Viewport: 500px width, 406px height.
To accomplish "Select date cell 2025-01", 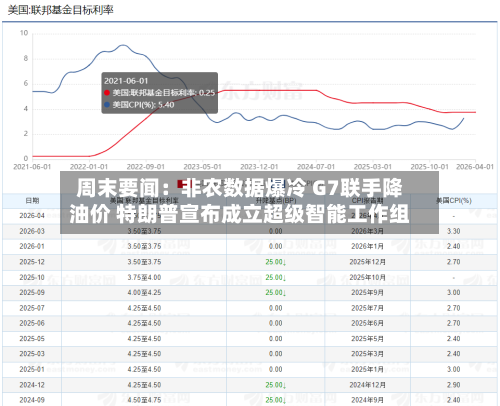I will point(32,369).
